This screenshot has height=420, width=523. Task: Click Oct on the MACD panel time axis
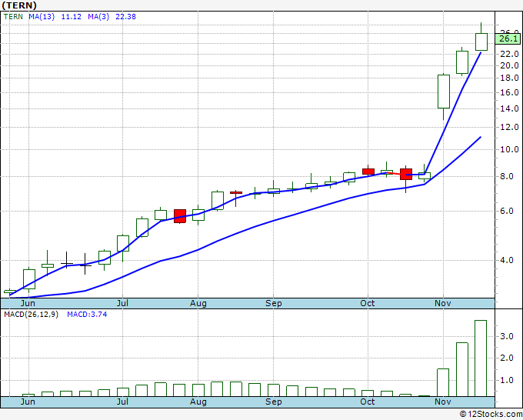click(367, 402)
